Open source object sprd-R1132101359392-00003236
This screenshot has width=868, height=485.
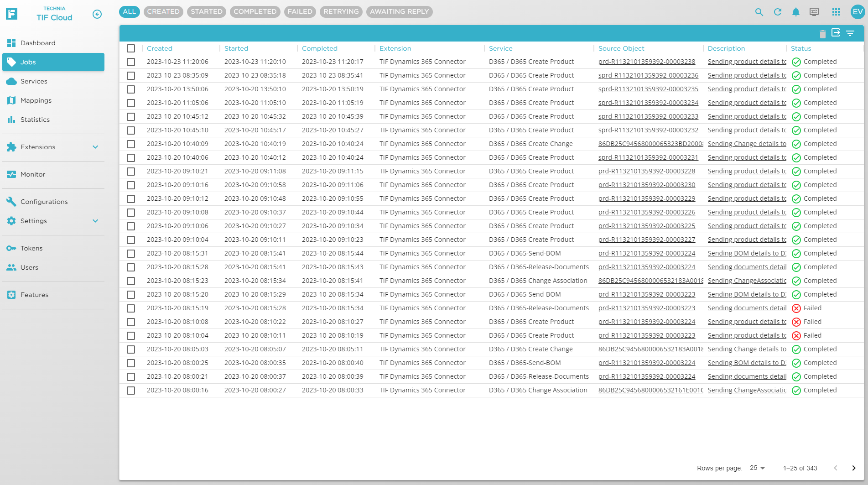(x=648, y=76)
